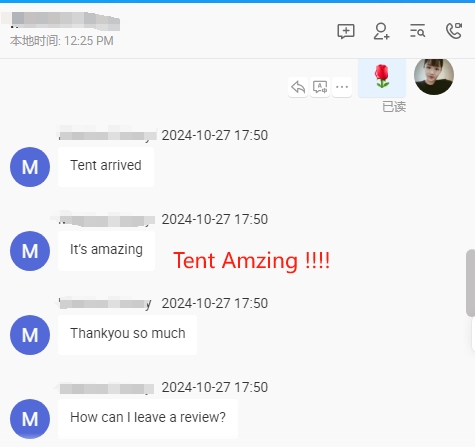Start a video call with the phone icon
The height and width of the screenshot is (447, 475).
pos(454,31)
